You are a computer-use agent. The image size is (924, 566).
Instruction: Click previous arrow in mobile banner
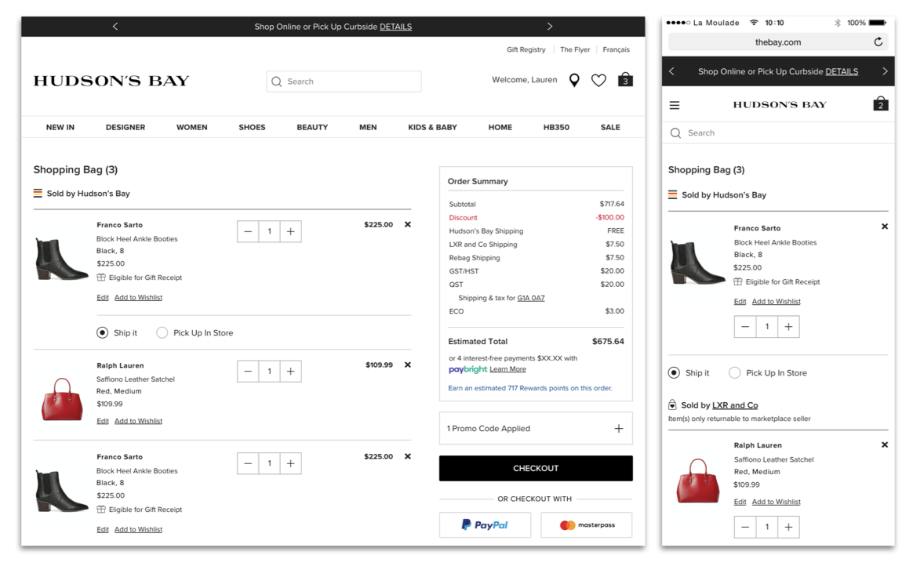pyautogui.click(x=671, y=71)
